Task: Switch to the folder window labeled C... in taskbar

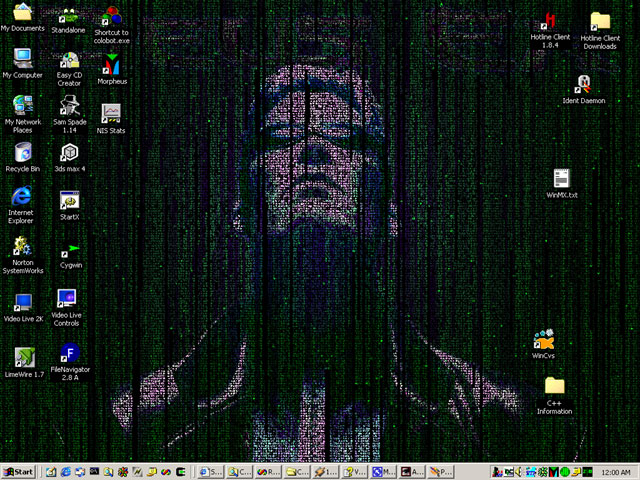Action: coord(297,472)
